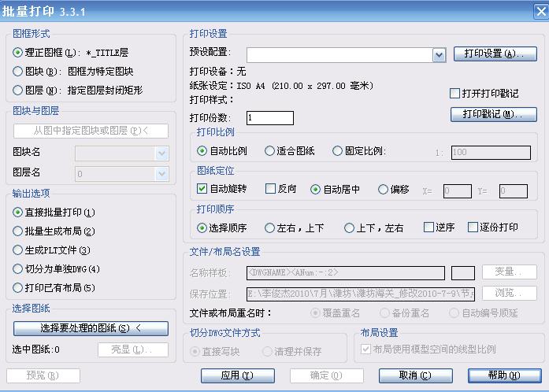
Task: Click the 应用 (Y) button
Action: pos(238,375)
